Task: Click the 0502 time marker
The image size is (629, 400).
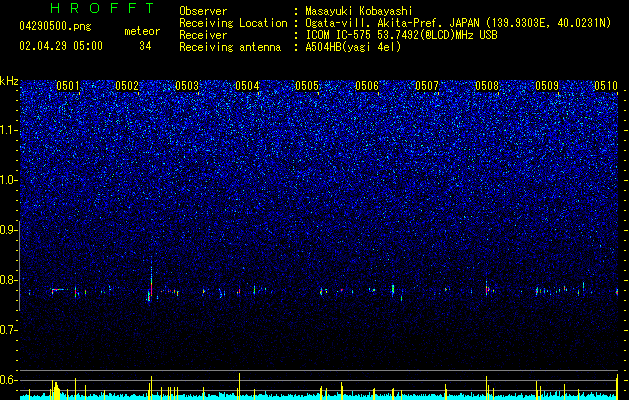Action: coord(127,86)
